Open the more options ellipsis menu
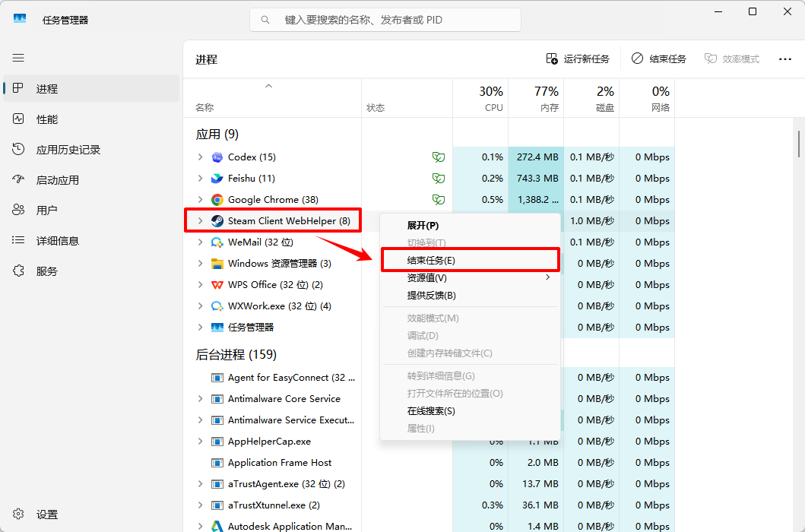 (x=785, y=59)
